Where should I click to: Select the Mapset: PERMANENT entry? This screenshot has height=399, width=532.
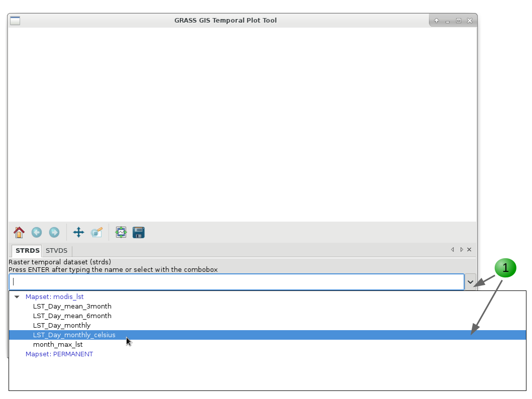(59, 354)
